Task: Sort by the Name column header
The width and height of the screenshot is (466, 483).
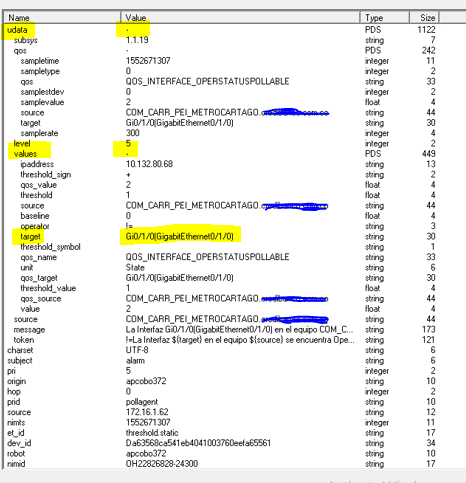Action: [62, 17]
